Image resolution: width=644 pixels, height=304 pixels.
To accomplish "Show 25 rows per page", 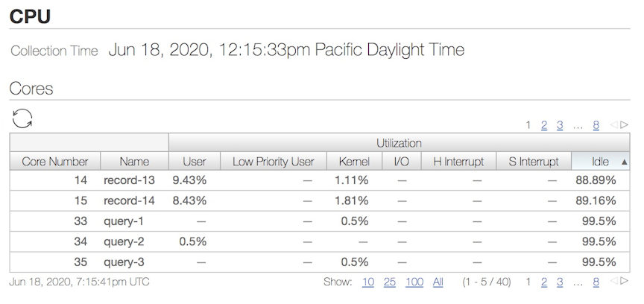I will [x=389, y=282].
